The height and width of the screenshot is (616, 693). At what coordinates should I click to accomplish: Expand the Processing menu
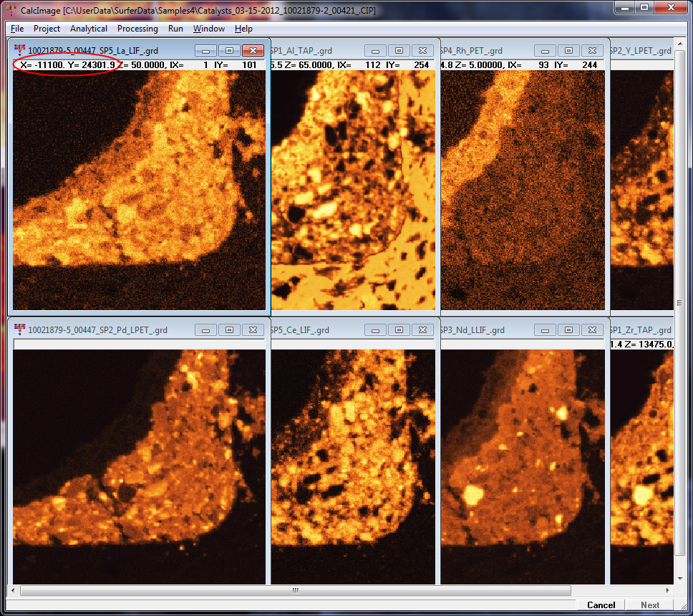click(x=137, y=29)
